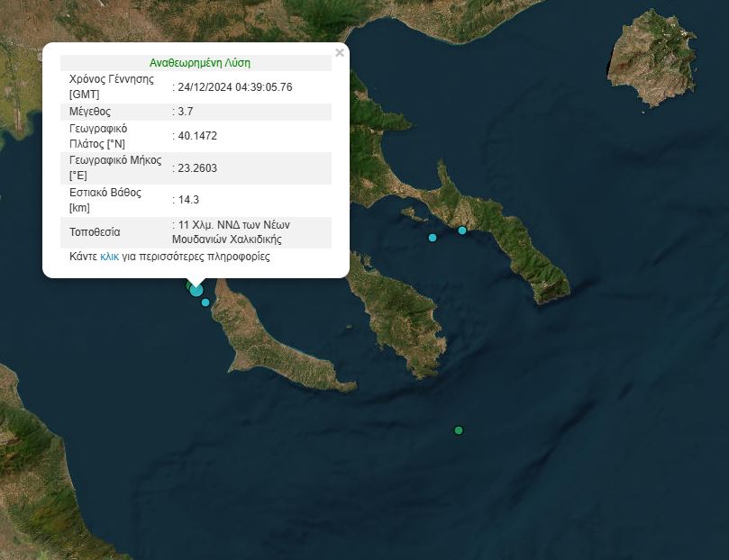Viewport: 729px width, 560px height.
Task: Close the earthquake info popup
Action: point(340,53)
